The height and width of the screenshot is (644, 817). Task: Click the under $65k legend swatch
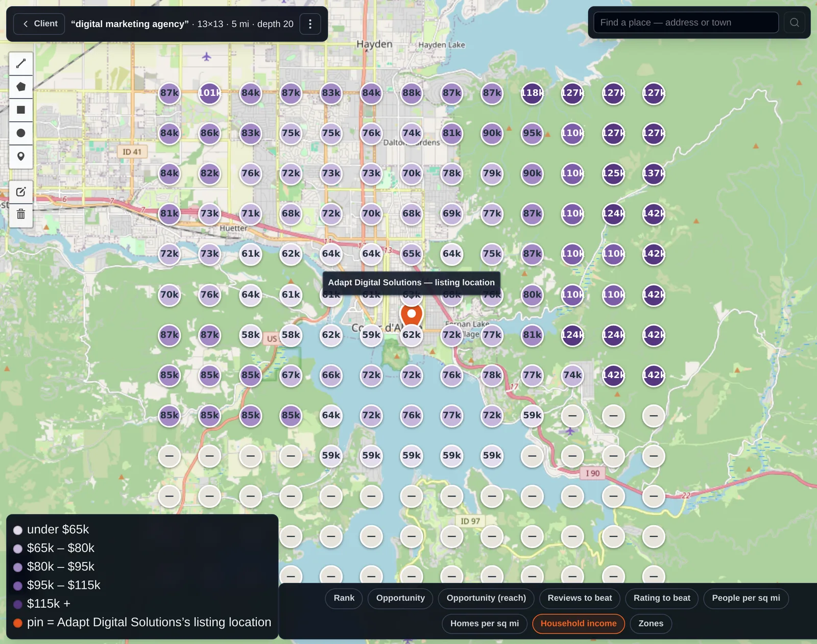[18, 530]
